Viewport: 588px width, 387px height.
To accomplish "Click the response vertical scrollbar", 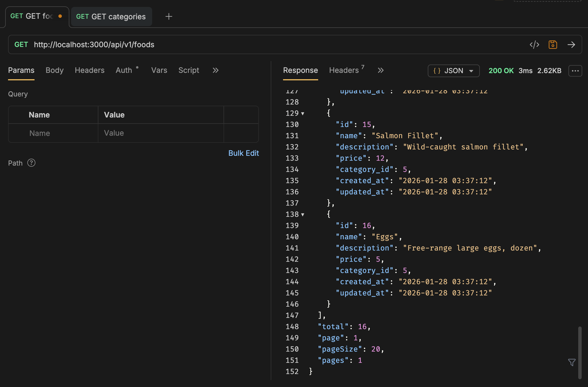I will coord(580,352).
